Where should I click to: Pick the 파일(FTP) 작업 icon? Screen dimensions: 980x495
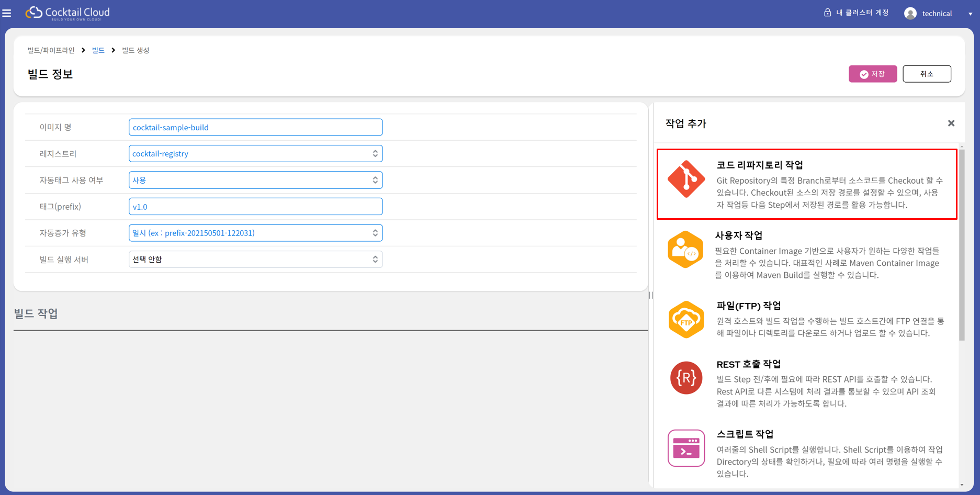point(686,320)
